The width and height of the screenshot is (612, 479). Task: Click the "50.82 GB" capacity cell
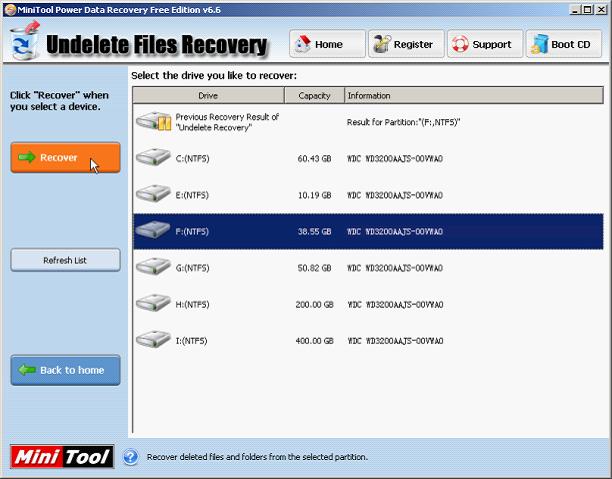coord(314,268)
